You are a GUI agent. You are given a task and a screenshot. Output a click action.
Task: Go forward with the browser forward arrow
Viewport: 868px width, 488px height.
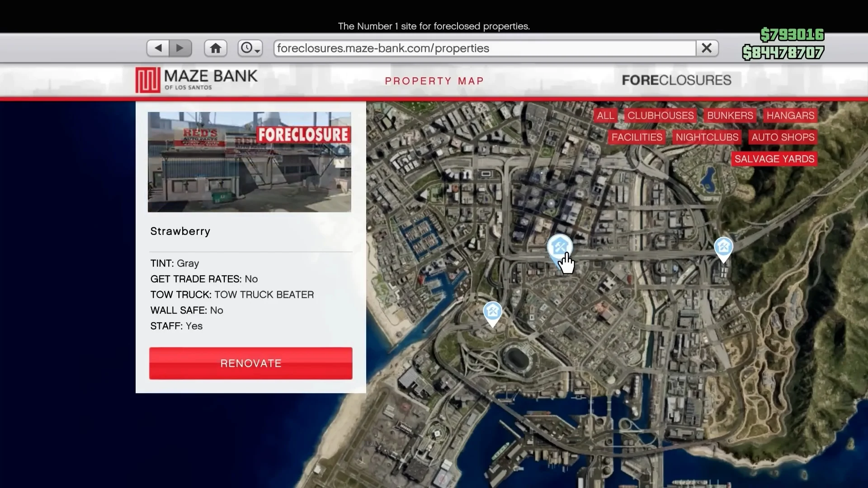[x=180, y=48]
